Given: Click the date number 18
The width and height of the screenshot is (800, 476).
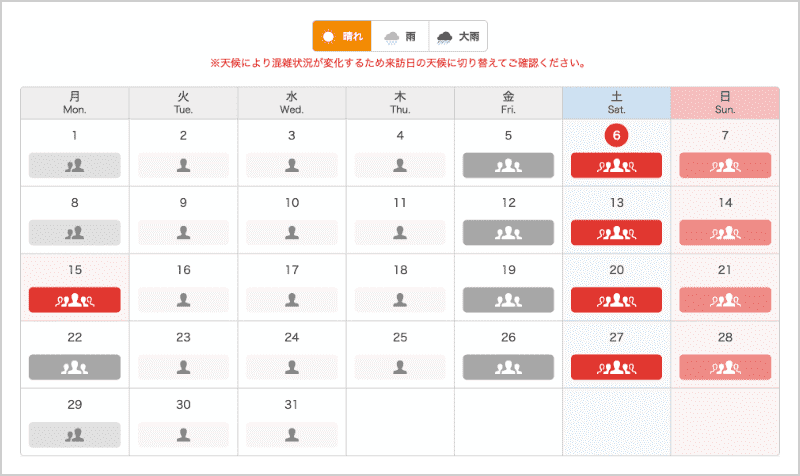Looking at the screenshot, I should [400, 270].
